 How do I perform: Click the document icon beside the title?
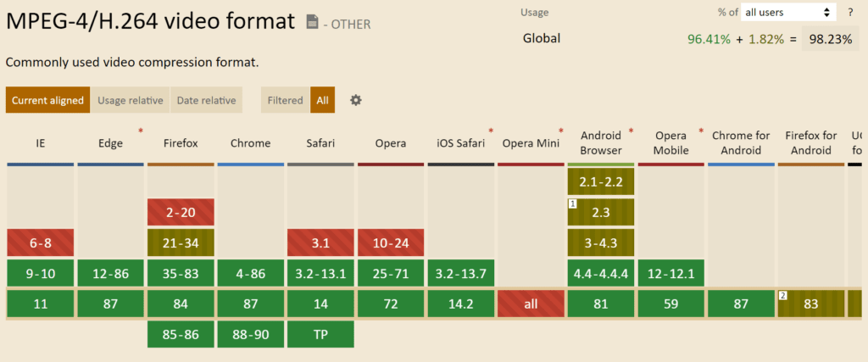point(312,22)
